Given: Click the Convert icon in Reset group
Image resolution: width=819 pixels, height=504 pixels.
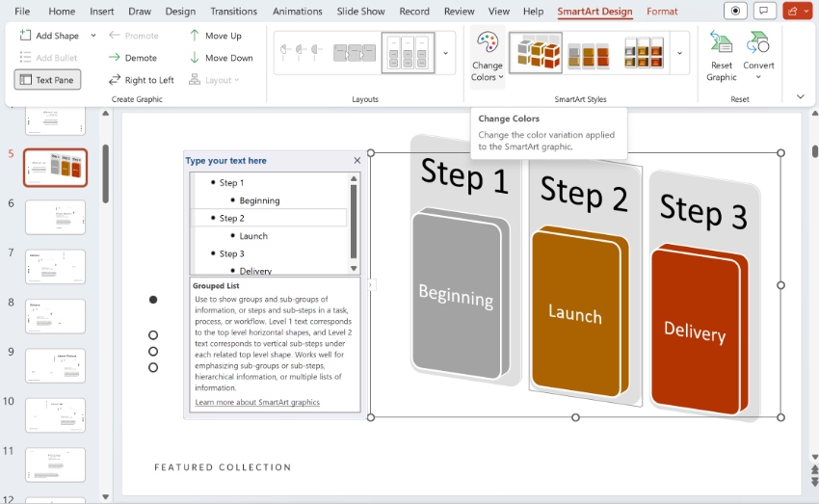Looking at the screenshot, I should (x=758, y=42).
